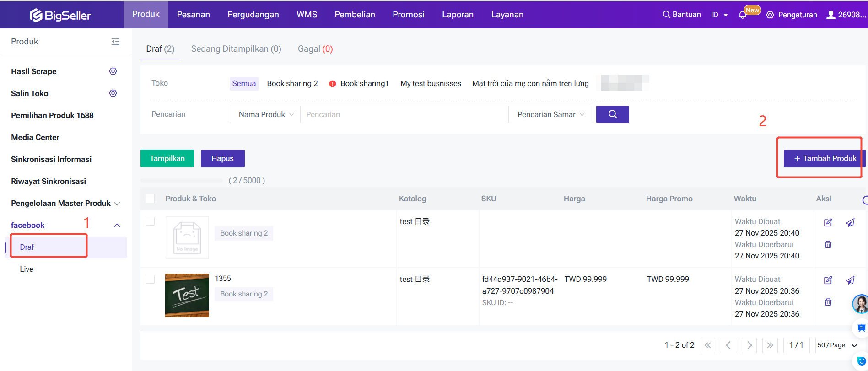This screenshot has height=371, width=868.
Task: Click the Salin Toko settings gear
Action: pos(113,93)
